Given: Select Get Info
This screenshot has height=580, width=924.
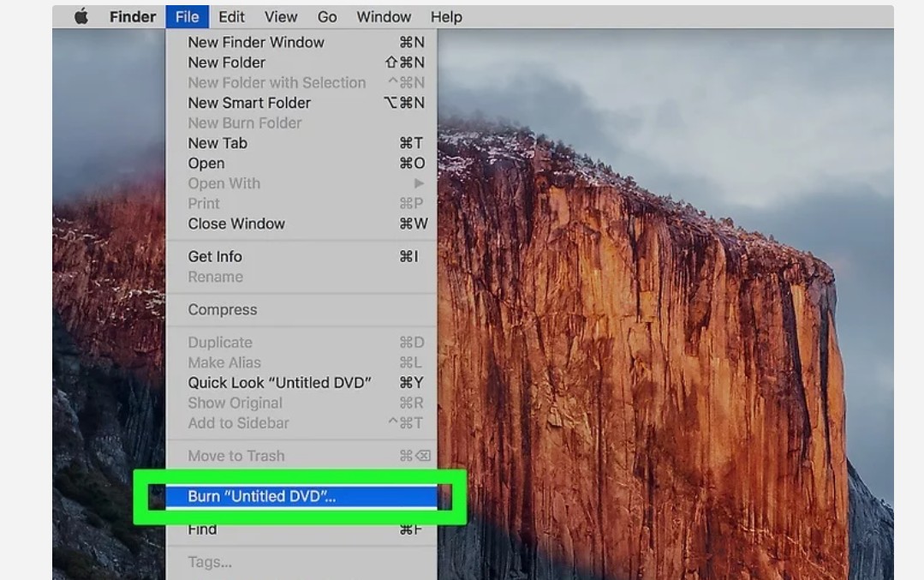Looking at the screenshot, I should point(301,257).
